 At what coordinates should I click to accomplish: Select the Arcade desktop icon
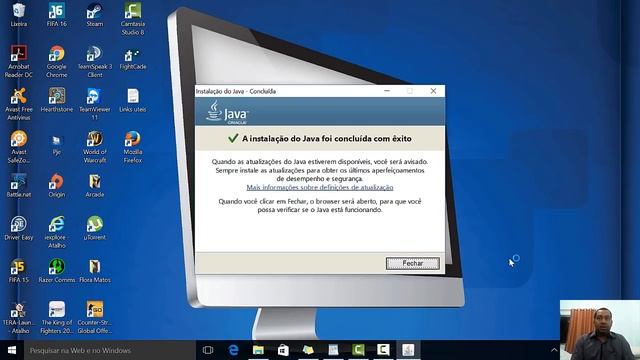94,185
